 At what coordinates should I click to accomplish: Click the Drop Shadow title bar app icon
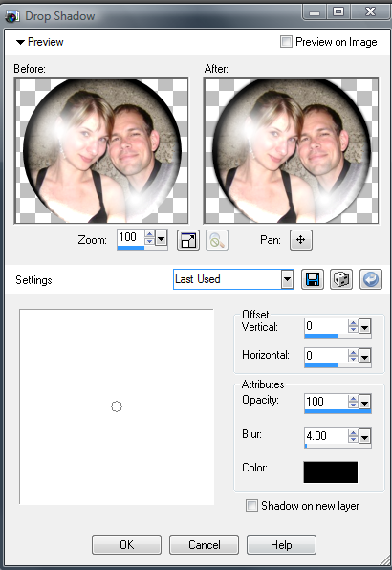click(x=12, y=16)
